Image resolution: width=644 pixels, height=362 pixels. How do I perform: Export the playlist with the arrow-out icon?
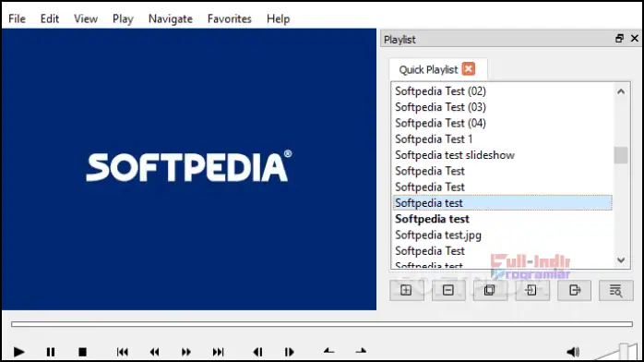click(x=574, y=290)
